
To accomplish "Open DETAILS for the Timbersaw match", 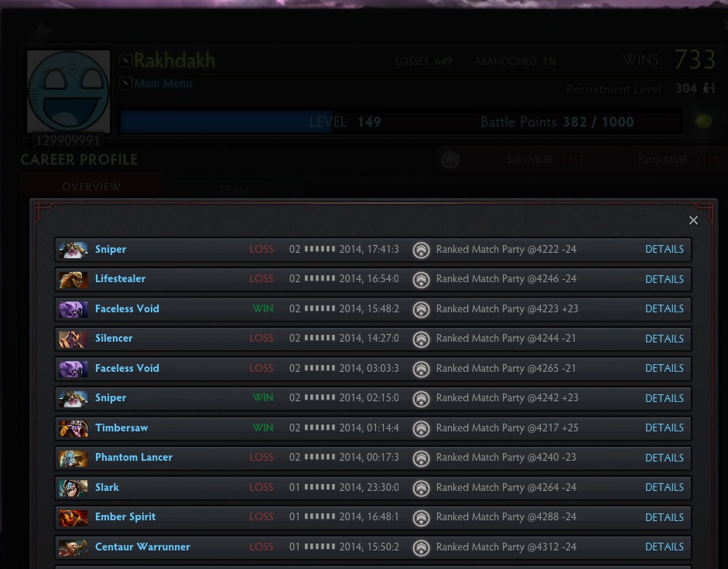I will click(x=664, y=428).
